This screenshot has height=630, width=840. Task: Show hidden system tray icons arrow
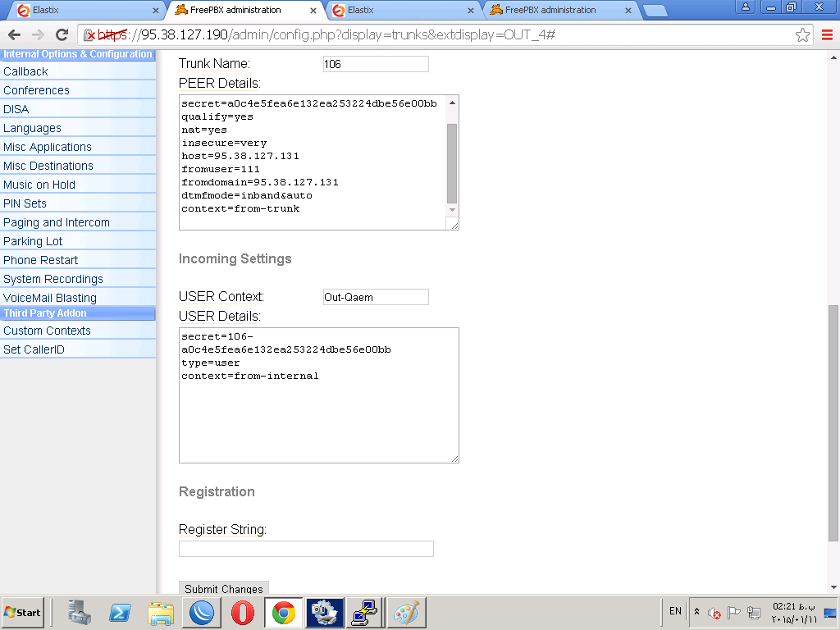697,612
